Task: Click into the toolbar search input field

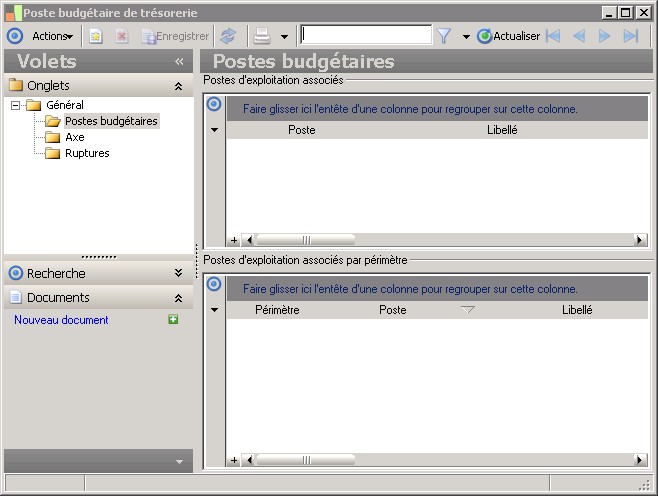Action: 366,34
